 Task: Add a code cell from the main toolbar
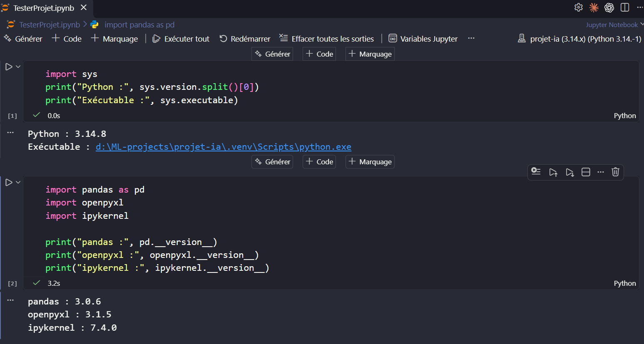67,39
